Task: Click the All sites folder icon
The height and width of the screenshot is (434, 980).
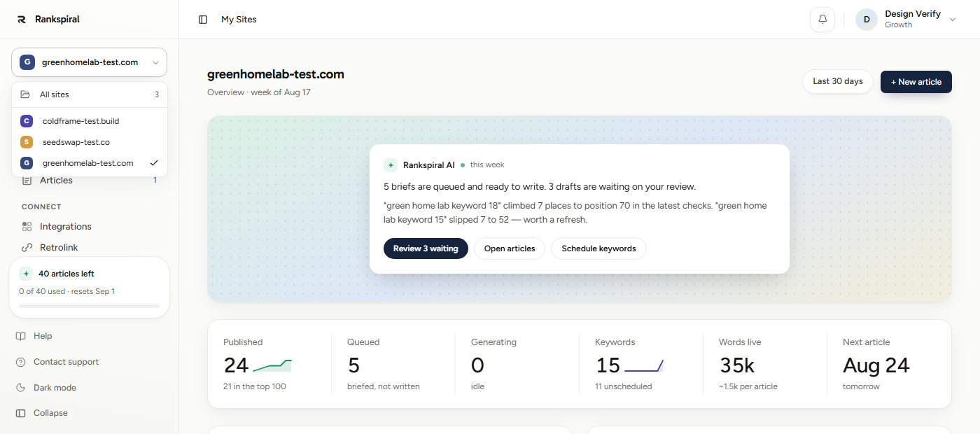Action: pyautogui.click(x=25, y=94)
